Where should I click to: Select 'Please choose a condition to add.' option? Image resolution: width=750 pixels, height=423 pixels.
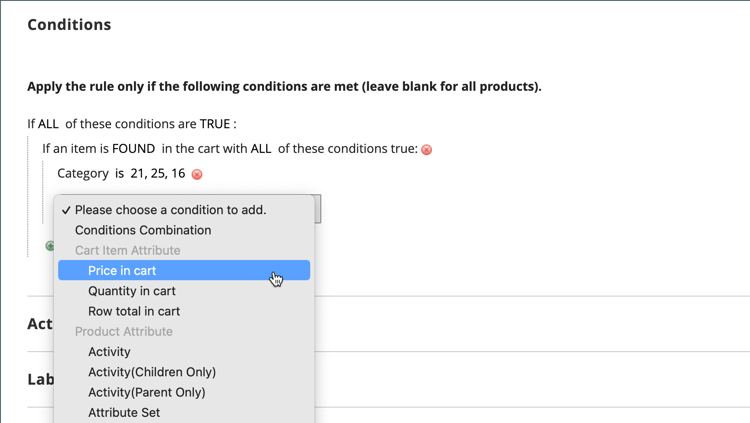click(x=170, y=210)
